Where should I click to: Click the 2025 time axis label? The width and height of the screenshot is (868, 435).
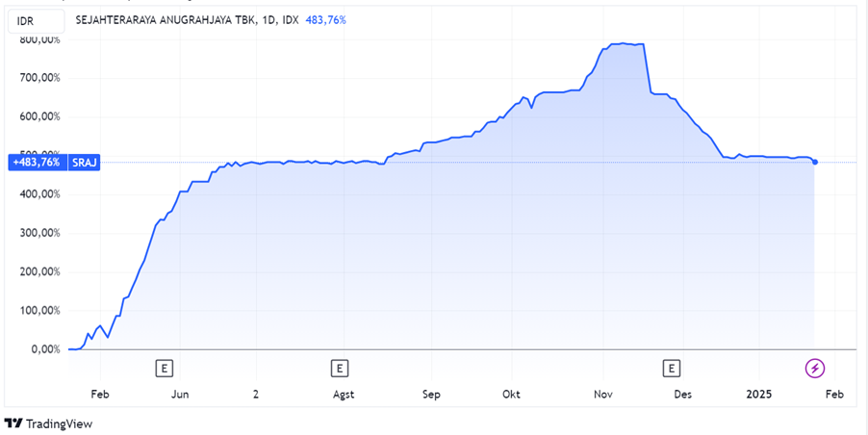(759, 395)
